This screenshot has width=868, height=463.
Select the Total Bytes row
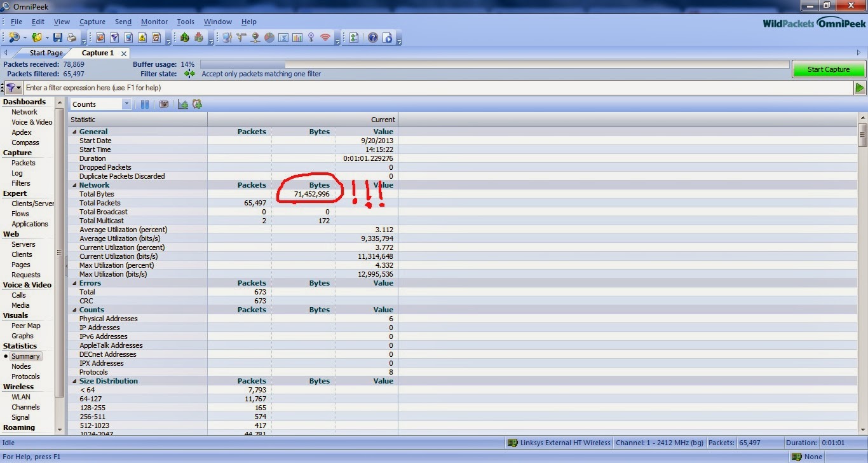(233, 194)
